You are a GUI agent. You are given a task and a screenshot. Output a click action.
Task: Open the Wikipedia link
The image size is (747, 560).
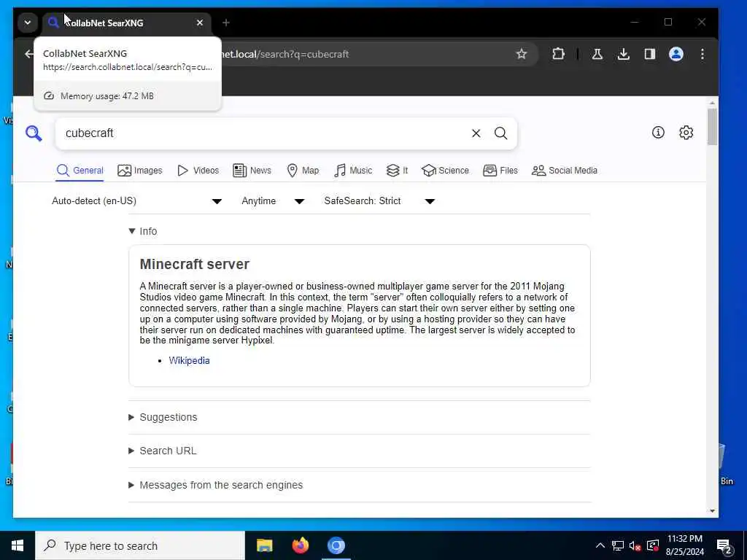[x=189, y=360]
